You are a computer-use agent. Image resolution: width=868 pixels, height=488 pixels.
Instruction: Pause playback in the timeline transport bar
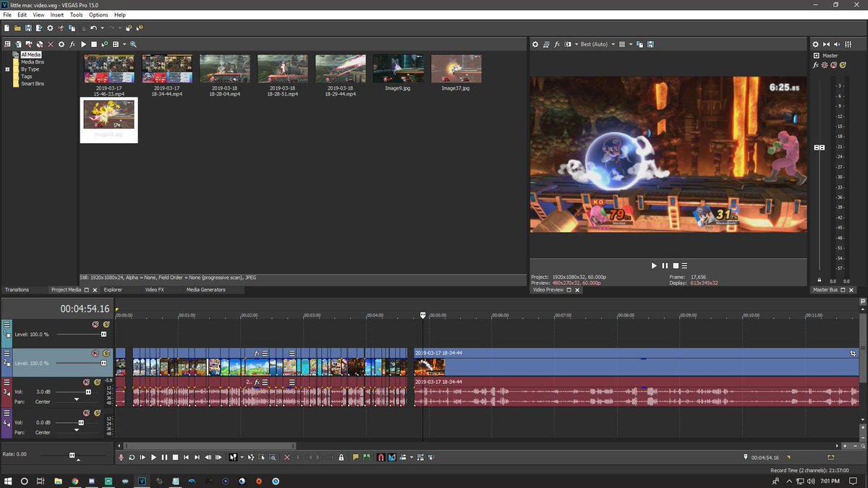click(164, 458)
